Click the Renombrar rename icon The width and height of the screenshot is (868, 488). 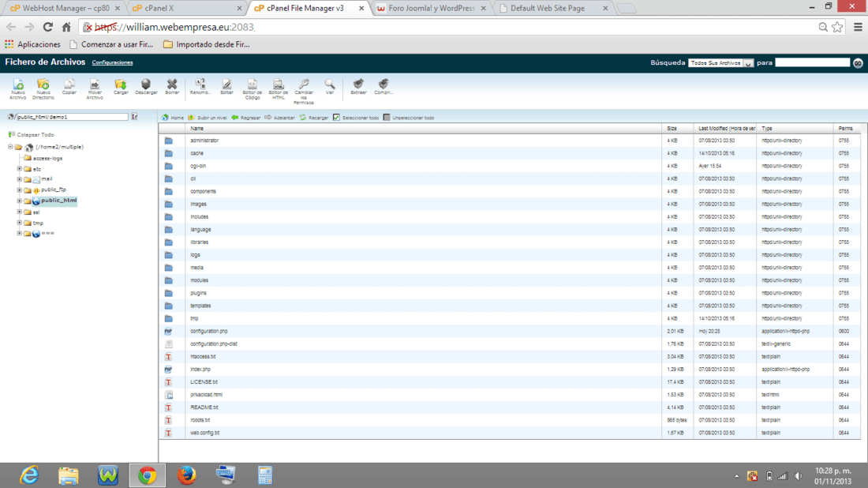point(200,86)
